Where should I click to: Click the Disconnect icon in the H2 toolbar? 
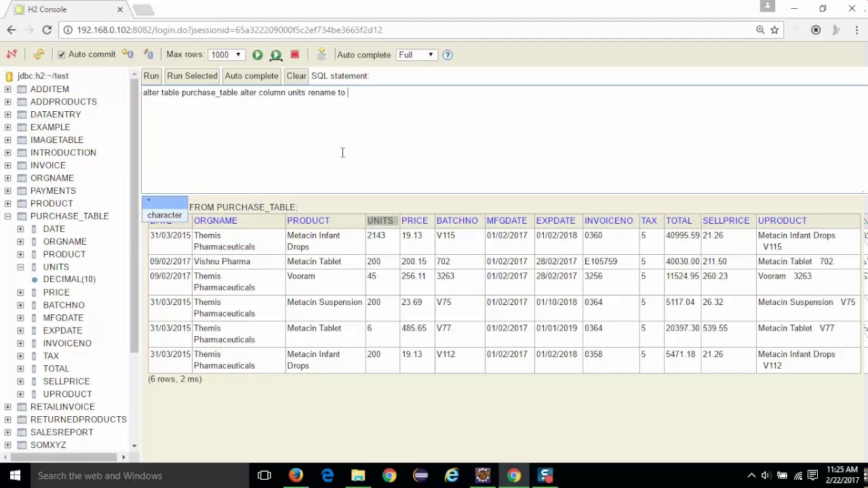pos(12,54)
